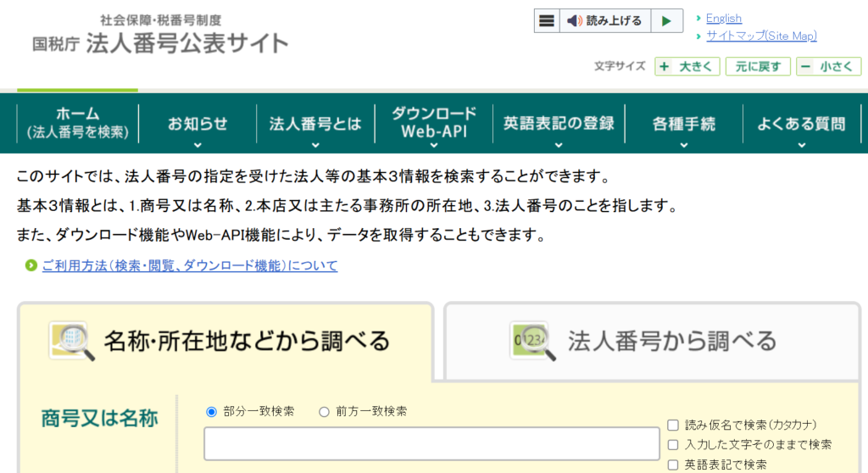Start read-aloud with the play triangle
The image size is (868, 473).
coord(666,21)
